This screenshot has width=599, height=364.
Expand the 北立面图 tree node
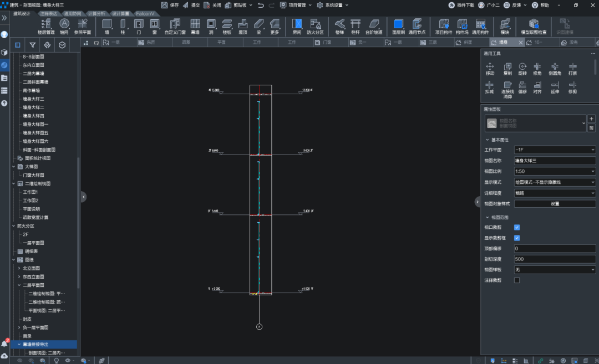click(19, 268)
